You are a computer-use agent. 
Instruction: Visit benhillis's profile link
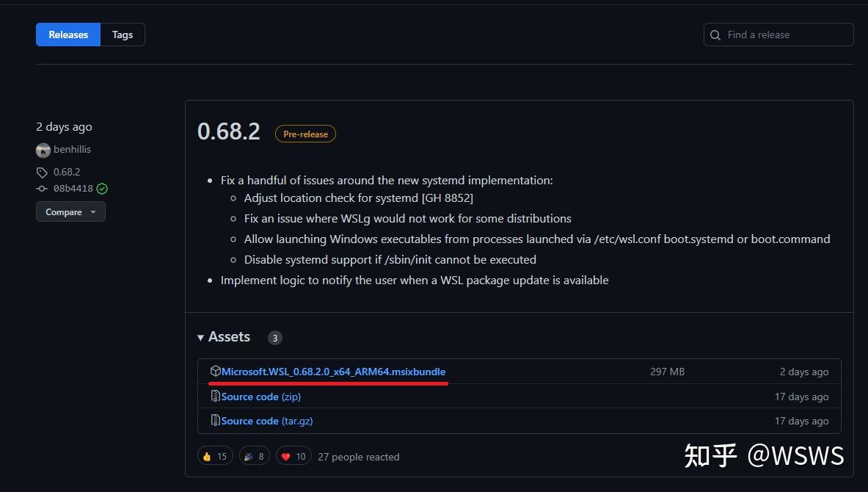coord(71,149)
